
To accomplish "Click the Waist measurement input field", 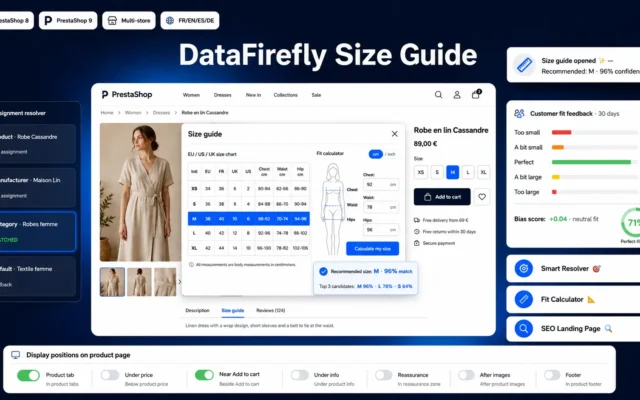I will point(381,207).
